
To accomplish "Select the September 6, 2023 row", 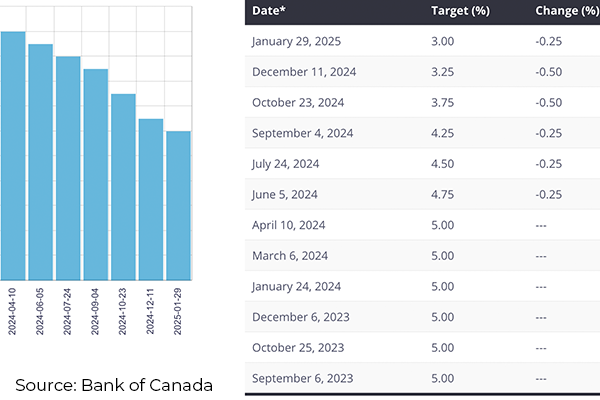I will click(x=420, y=378).
